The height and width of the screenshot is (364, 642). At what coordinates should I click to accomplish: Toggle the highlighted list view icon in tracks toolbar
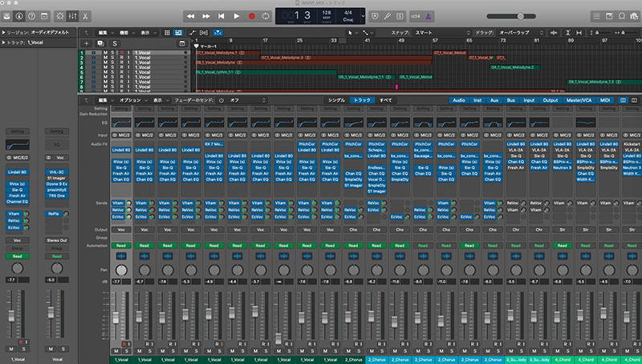(178, 33)
